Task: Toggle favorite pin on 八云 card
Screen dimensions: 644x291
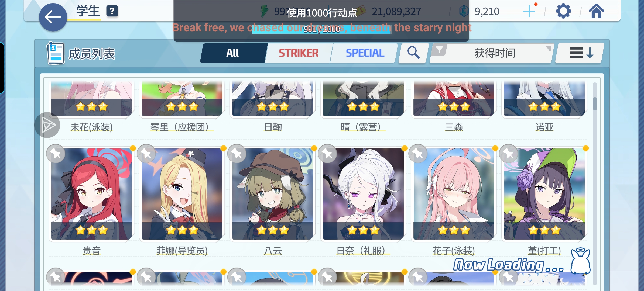Action: (x=237, y=154)
